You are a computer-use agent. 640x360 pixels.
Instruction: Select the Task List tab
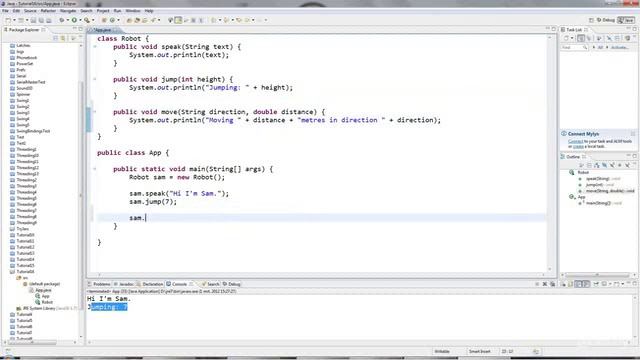574,30
